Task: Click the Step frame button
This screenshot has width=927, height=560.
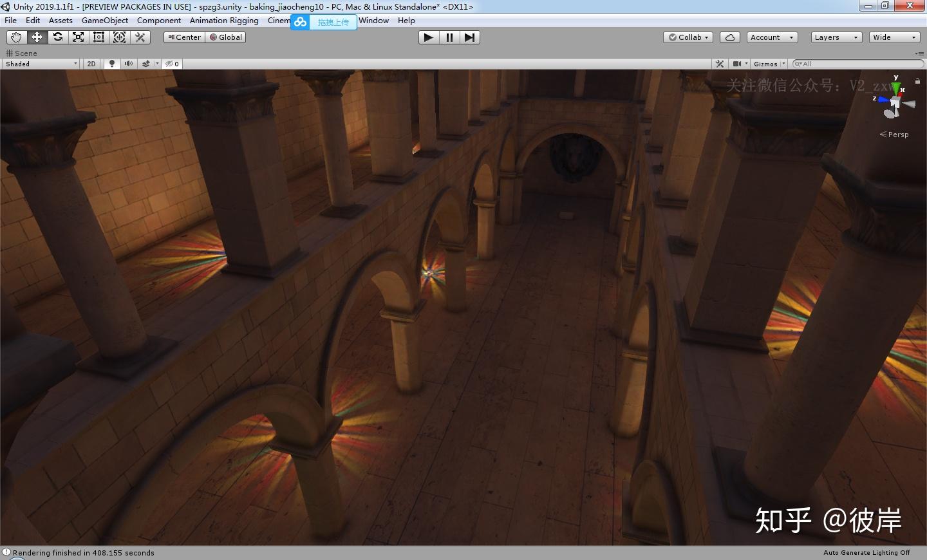Action: (470, 37)
